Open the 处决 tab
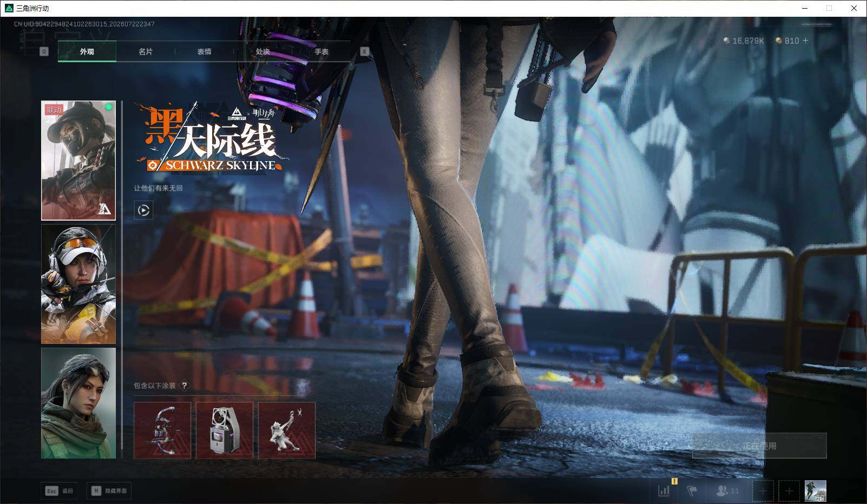 [x=262, y=51]
